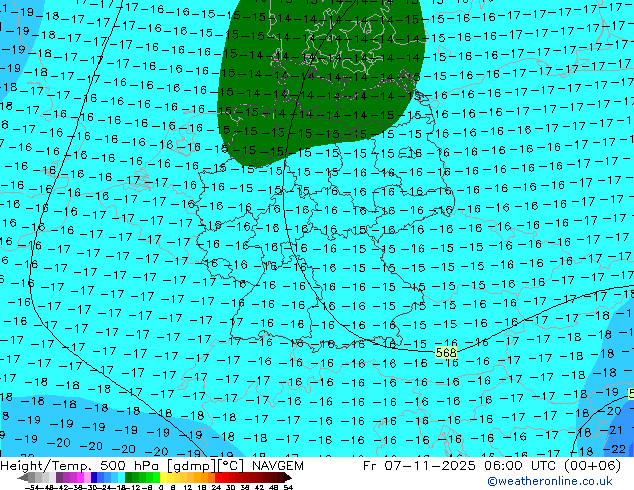Pick the cyan swatch in color legend
Viewport: 634px width, 490px height.
pos(121,477)
